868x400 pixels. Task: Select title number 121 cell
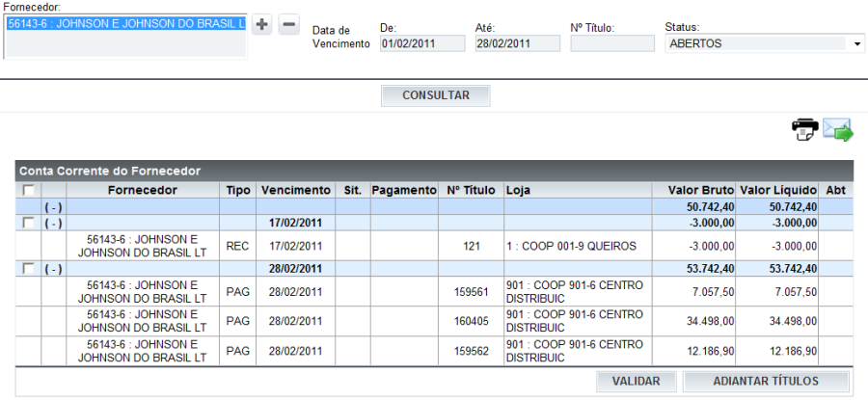click(x=471, y=246)
